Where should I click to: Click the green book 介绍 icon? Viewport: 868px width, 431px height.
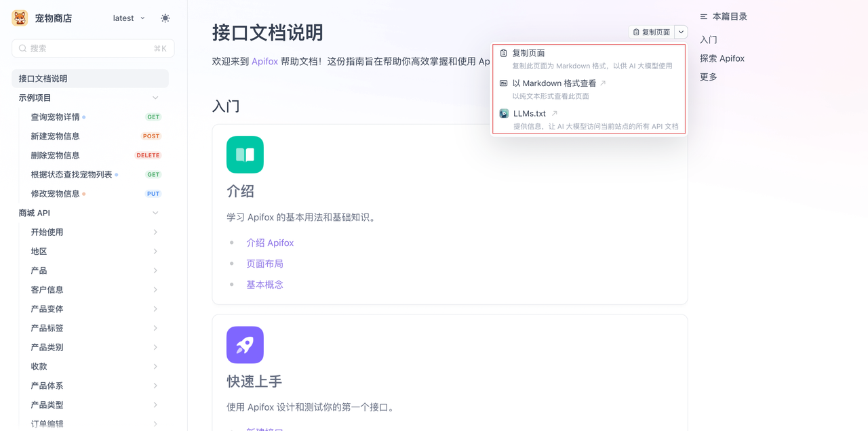pos(245,155)
